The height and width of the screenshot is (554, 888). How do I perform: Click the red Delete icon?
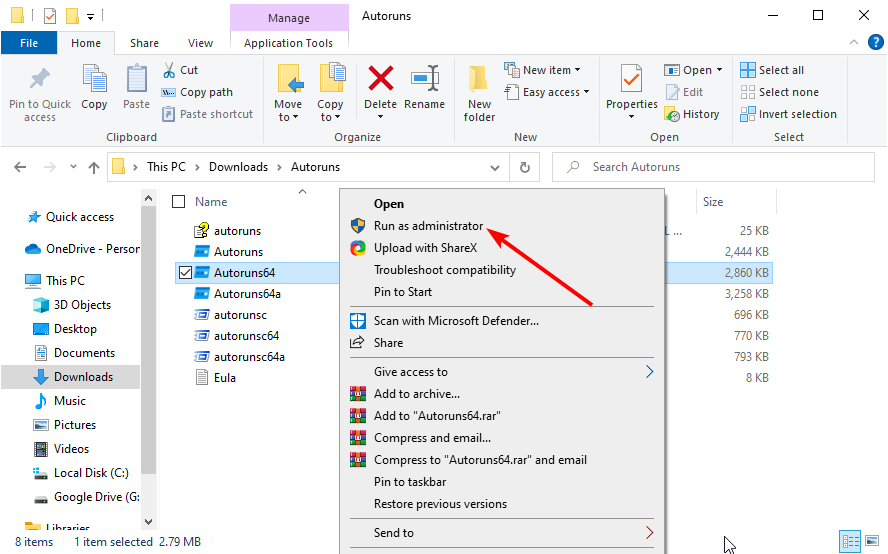pyautogui.click(x=381, y=78)
